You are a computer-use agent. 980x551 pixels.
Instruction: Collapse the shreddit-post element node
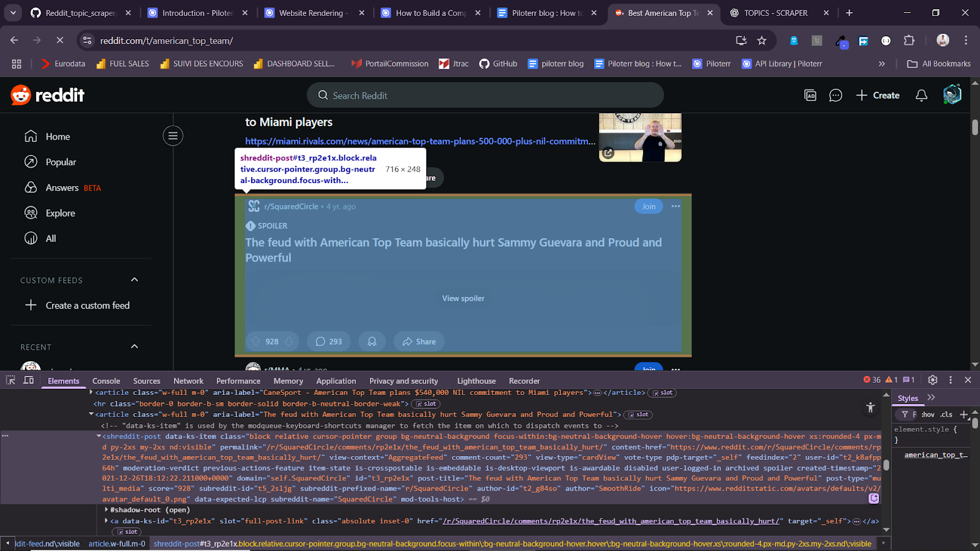[x=99, y=437]
